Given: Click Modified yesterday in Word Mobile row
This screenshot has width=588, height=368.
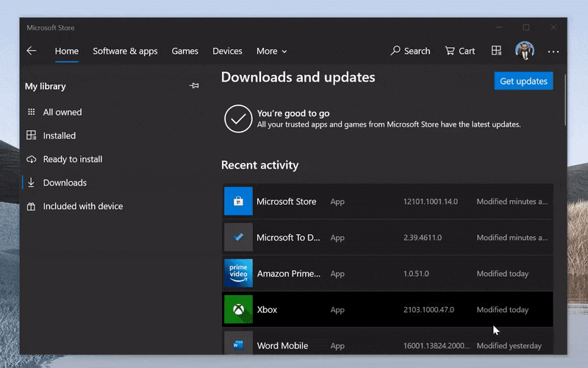Looking at the screenshot, I should 509,346.
